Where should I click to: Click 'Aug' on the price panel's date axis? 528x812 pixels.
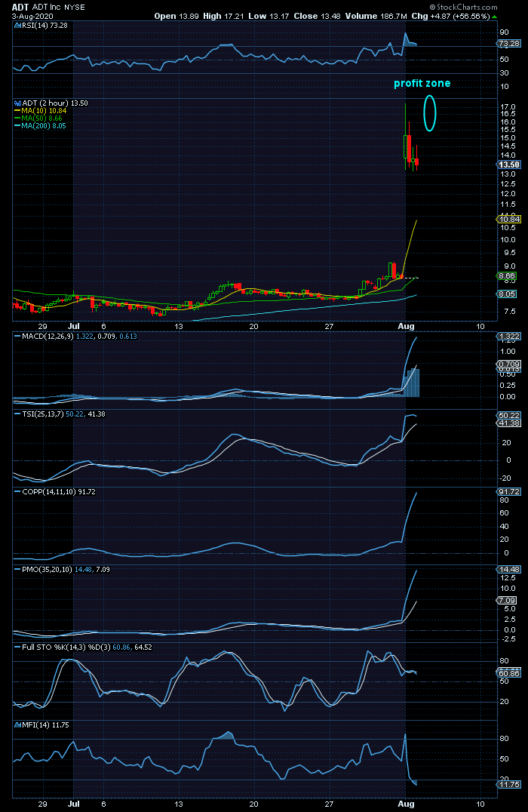[x=407, y=326]
